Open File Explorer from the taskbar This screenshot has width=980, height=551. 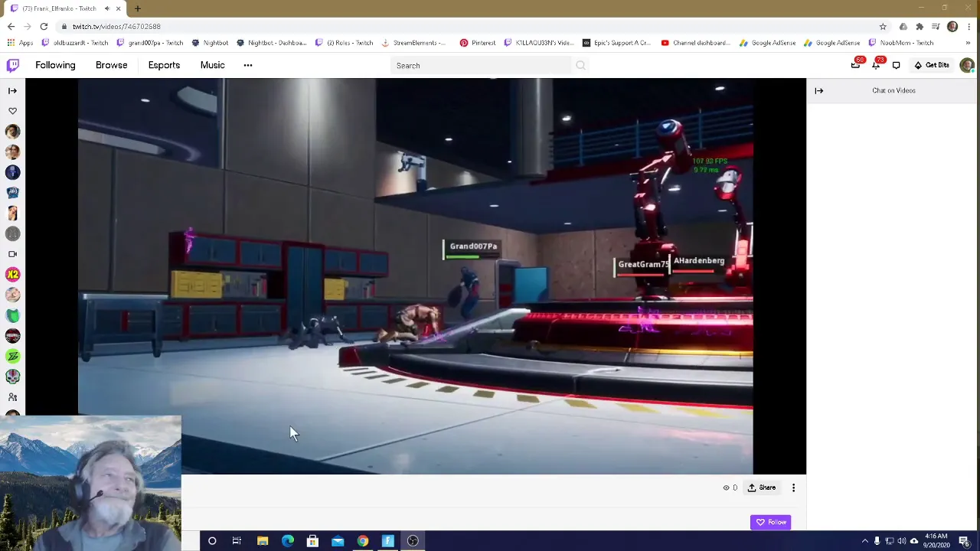(263, 541)
